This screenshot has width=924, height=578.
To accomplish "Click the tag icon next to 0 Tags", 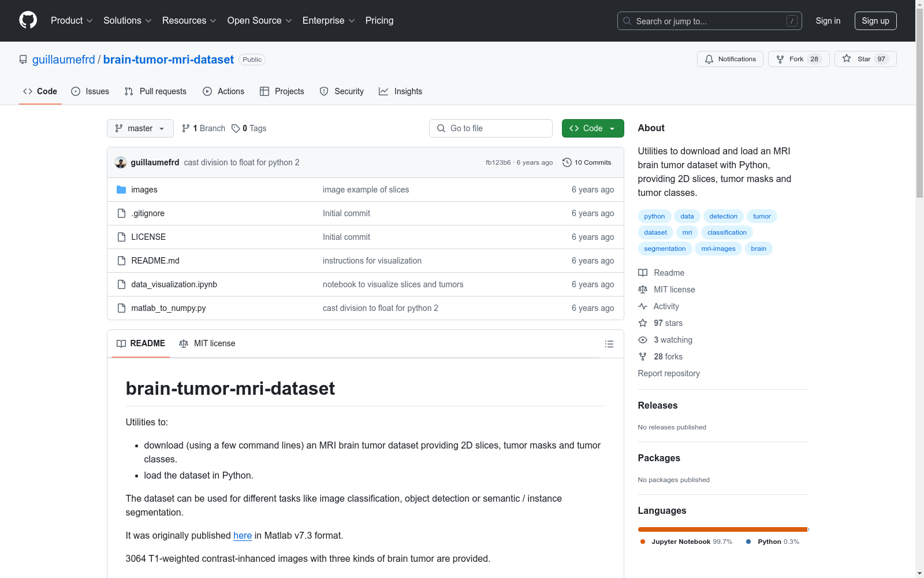I will 236,128.
